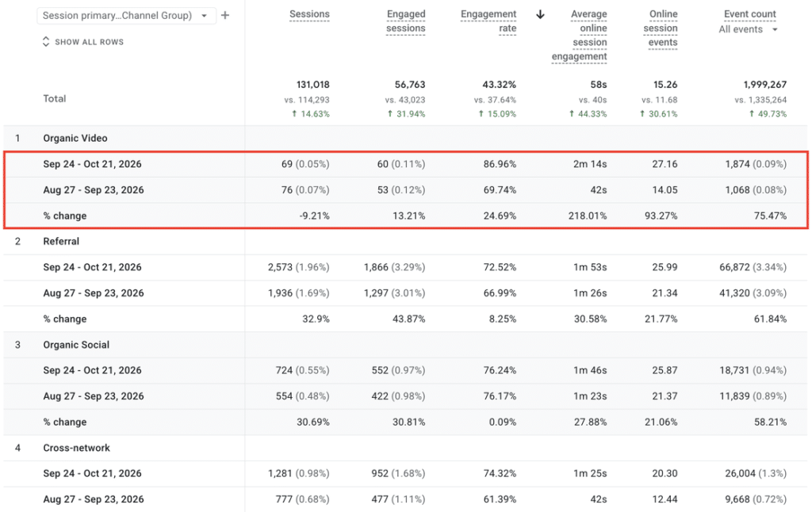
Task: Click Organic Video % change 218.01%
Action: tap(588, 216)
